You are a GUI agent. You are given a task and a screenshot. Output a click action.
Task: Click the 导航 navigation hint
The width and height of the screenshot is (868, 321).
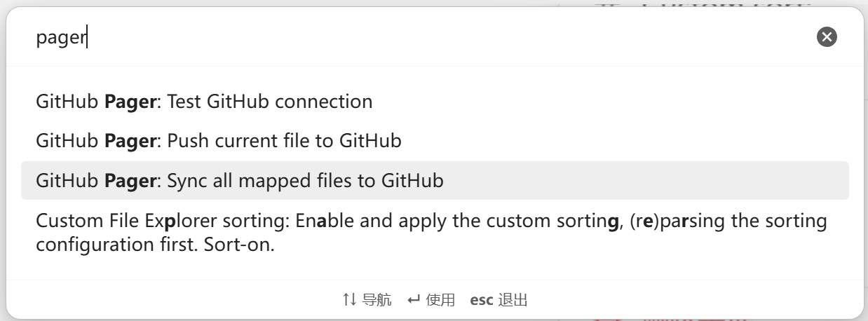(377, 301)
